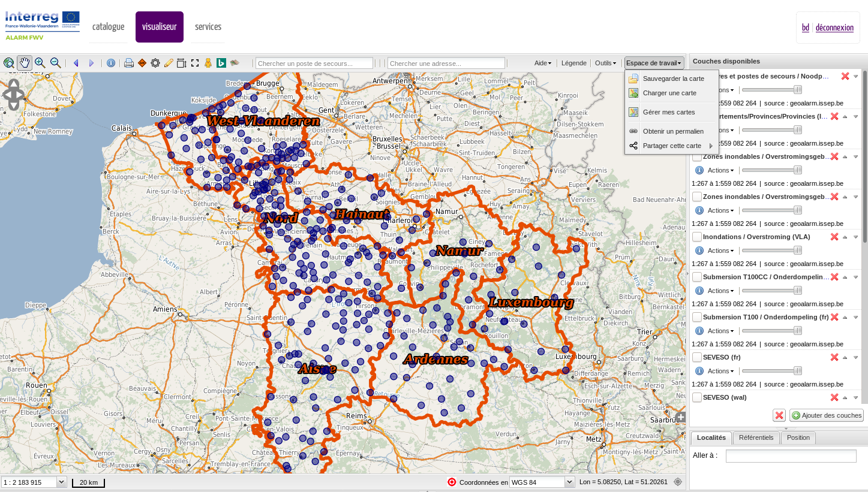
Task: Show info for Inondations (VLA) layer
Action: tap(699, 250)
